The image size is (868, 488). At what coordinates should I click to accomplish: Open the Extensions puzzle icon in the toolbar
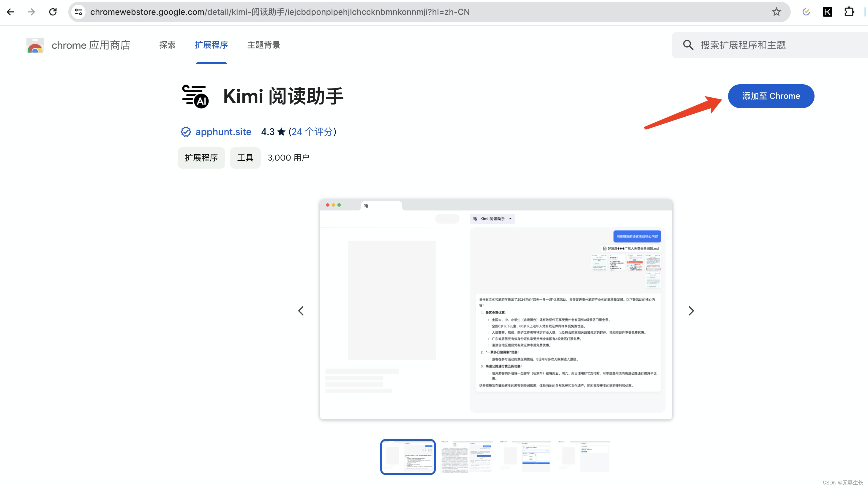tap(849, 12)
